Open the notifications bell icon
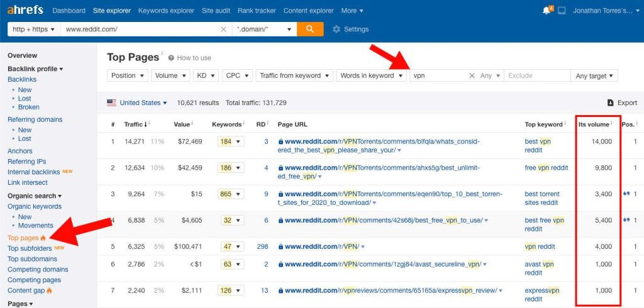This screenshot has width=644, height=308. click(x=547, y=11)
